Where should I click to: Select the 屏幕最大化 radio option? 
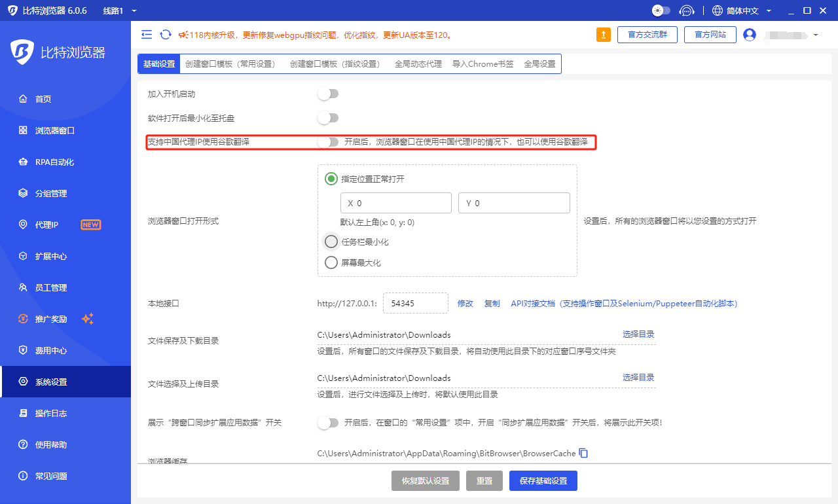pyautogui.click(x=331, y=262)
